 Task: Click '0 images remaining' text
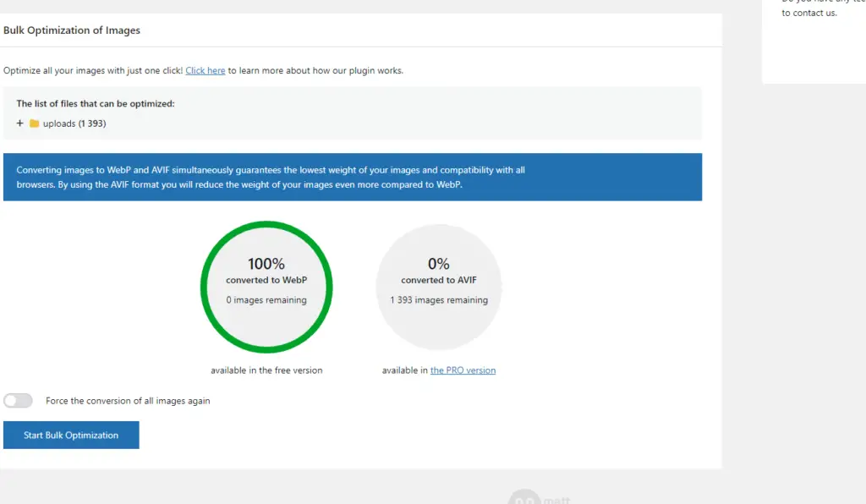(266, 300)
